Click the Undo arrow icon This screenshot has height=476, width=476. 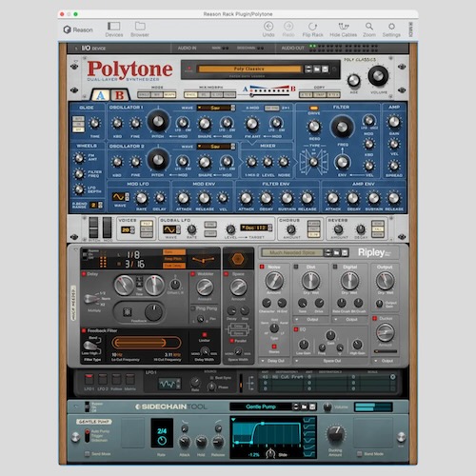tap(268, 26)
